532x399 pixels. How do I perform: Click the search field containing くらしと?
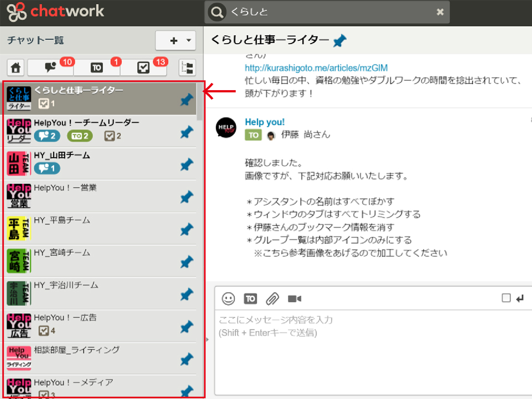coord(327,12)
